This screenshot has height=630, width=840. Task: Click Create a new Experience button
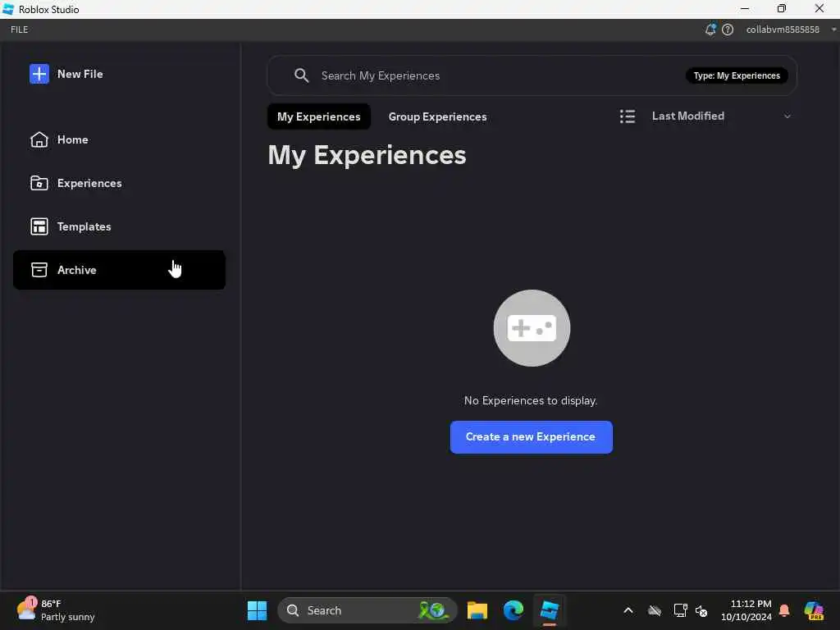531,437
